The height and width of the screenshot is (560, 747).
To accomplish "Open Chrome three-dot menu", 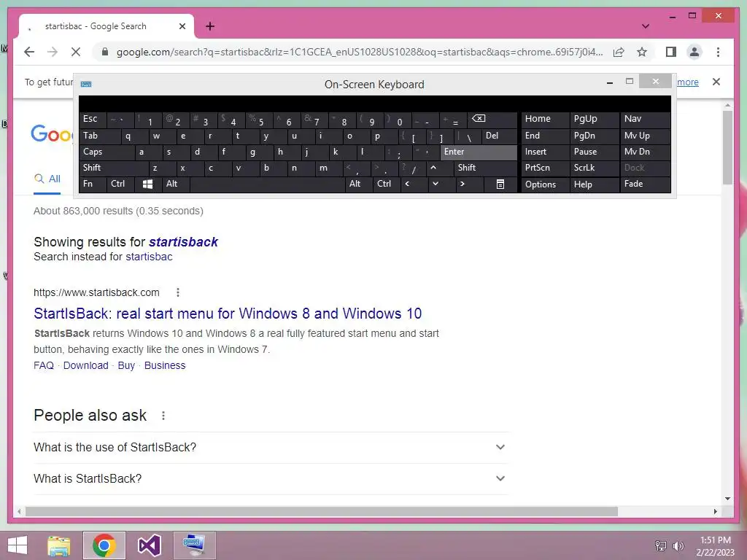I will pos(718,52).
